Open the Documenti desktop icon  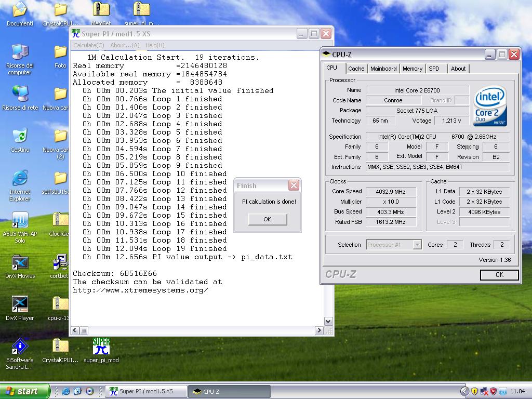pos(20,13)
